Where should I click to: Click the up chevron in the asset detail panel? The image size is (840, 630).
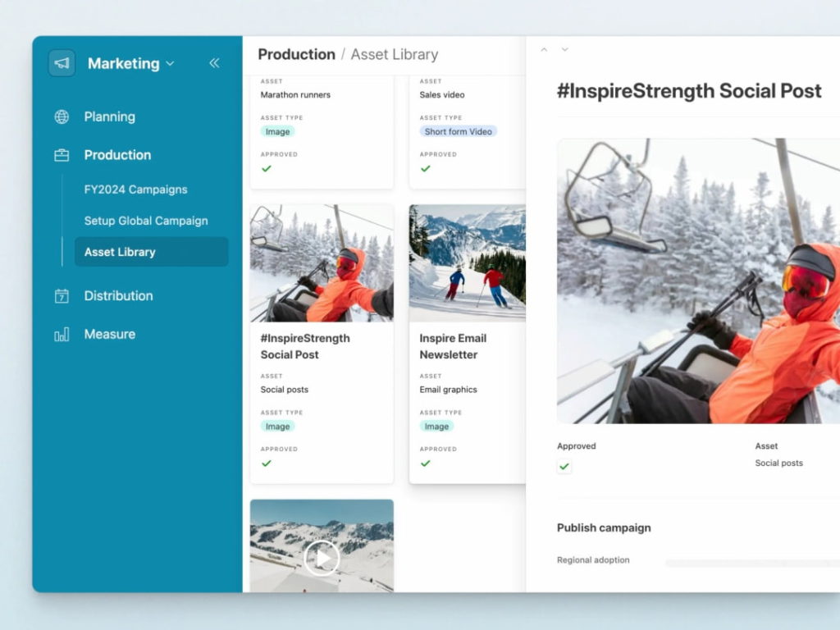tap(543, 49)
